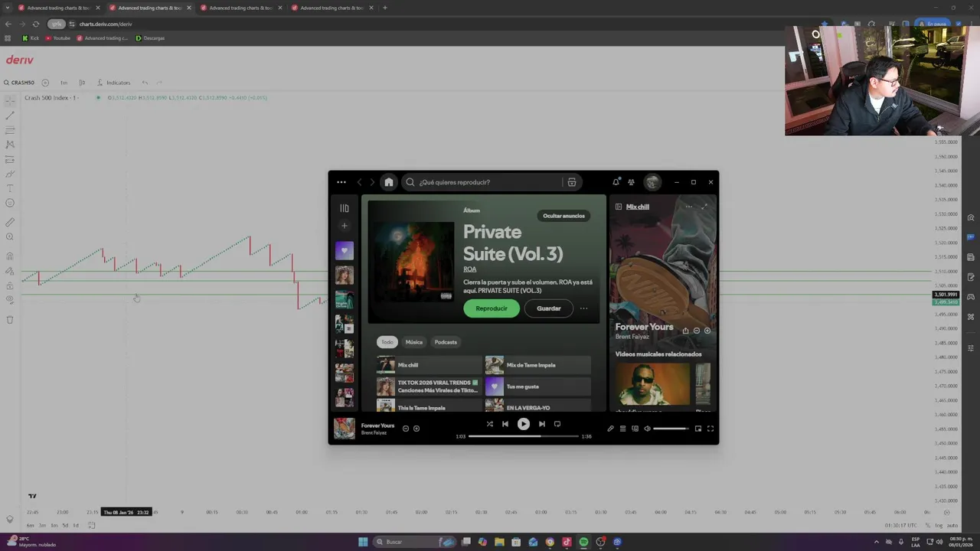Select the zoom in tool

[10, 237]
